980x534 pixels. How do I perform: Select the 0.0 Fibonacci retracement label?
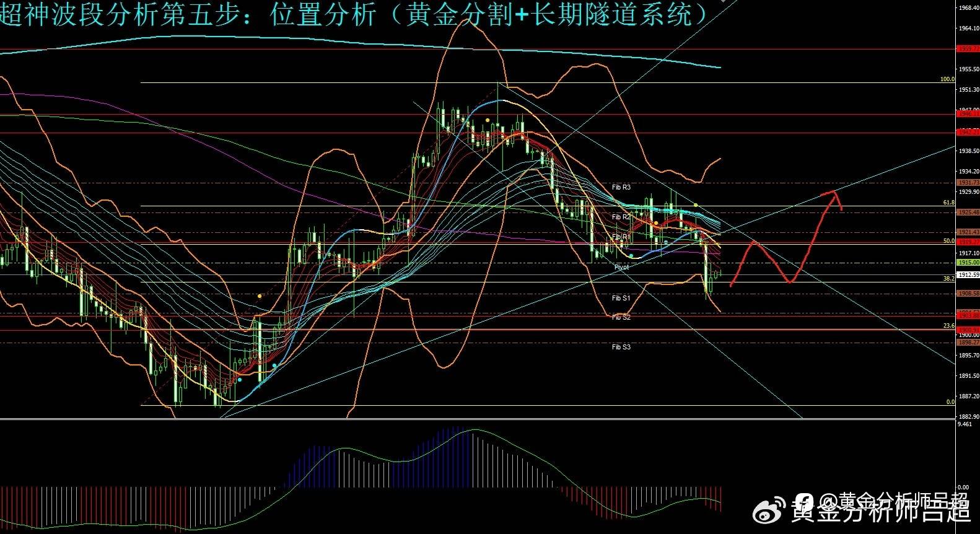pyautogui.click(x=950, y=402)
